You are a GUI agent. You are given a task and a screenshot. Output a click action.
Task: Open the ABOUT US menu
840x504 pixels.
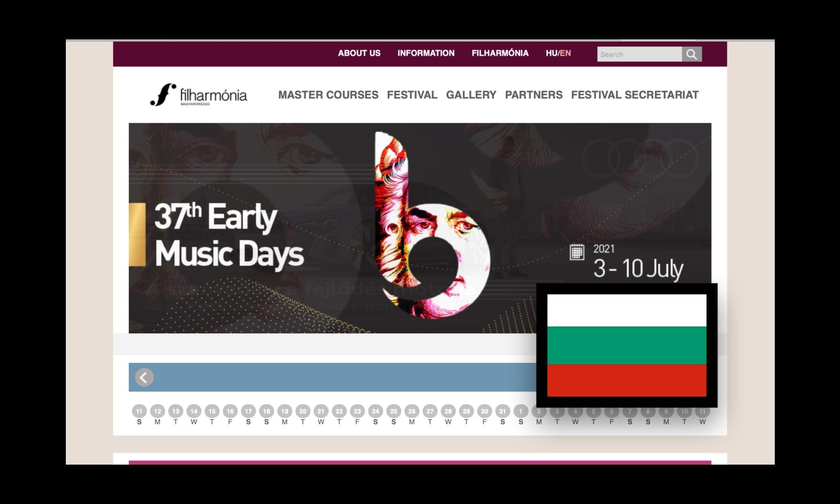pyautogui.click(x=359, y=53)
